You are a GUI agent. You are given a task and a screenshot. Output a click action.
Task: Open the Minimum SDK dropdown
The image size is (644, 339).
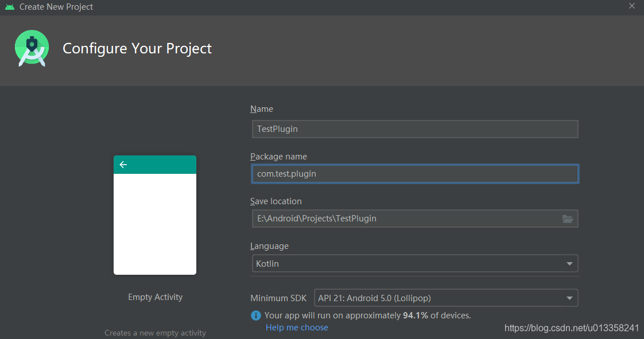pos(445,298)
